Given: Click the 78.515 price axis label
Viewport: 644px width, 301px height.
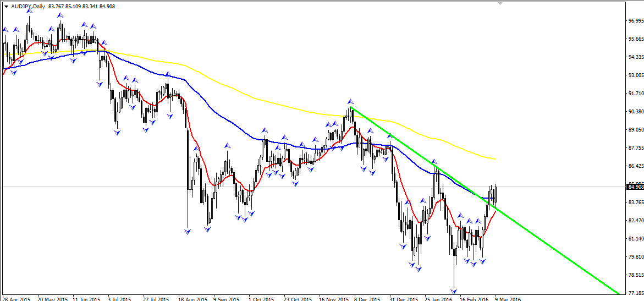Looking at the screenshot, I should pos(635,275).
